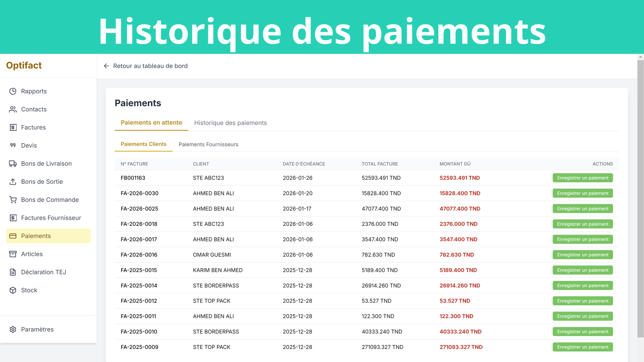Viewport: 644px width, 362px height.
Task: Open Bons de Commande cart icon
Action: (x=13, y=200)
